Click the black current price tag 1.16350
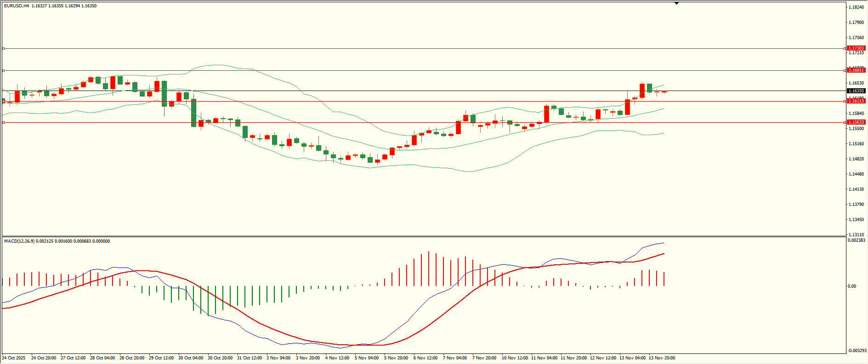Screen dimensions: 868x364 (x=856, y=91)
